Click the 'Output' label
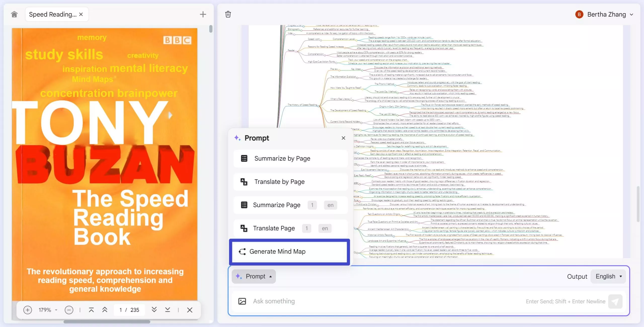Image resolution: width=644 pixels, height=327 pixels. (x=577, y=276)
